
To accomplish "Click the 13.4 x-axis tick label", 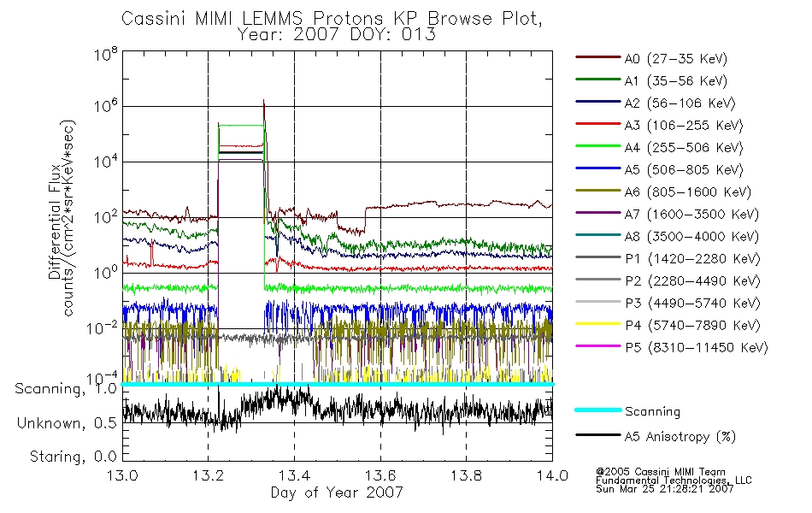I will 294,475.
